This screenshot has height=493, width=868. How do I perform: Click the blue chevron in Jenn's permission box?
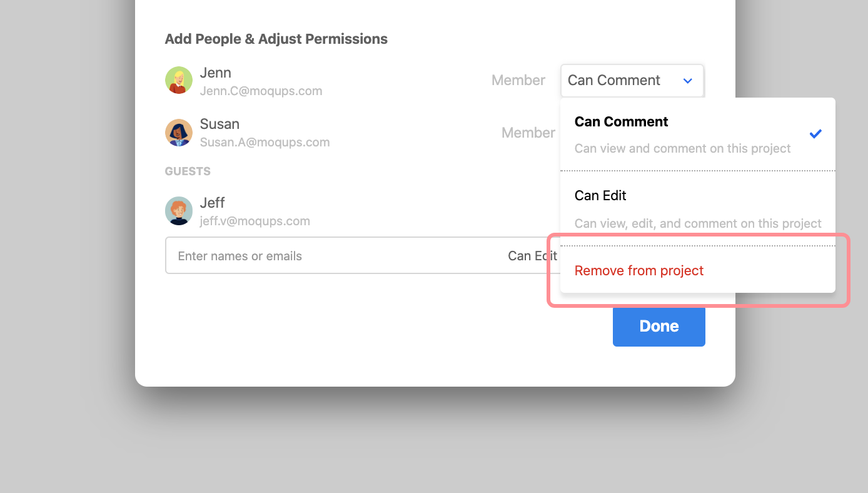(688, 81)
